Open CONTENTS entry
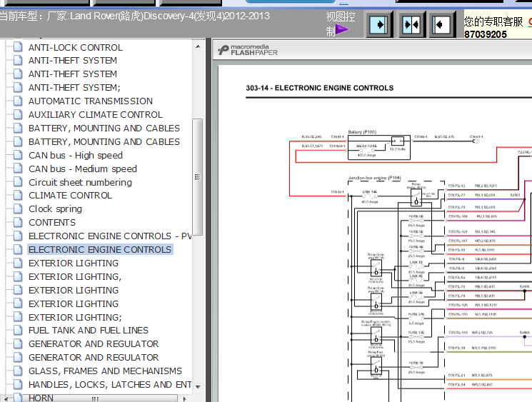The width and height of the screenshot is (532, 402). pyautogui.click(x=52, y=223)
